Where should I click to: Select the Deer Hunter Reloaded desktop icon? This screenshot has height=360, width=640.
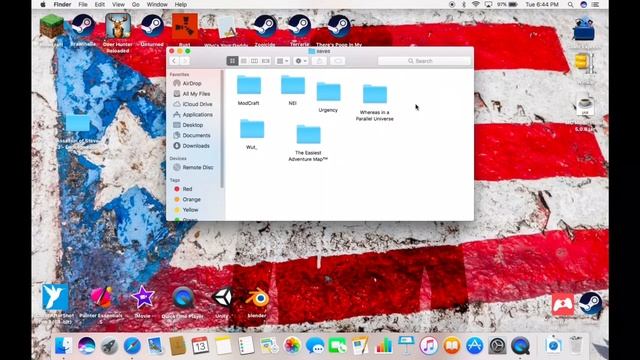coord(118,26)
